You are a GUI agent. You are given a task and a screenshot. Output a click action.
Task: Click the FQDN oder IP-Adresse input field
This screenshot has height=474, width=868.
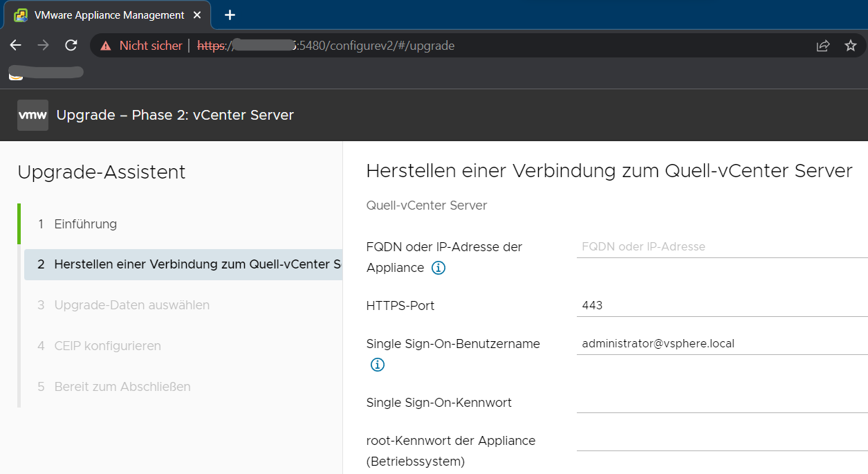(x=719, y=246)
